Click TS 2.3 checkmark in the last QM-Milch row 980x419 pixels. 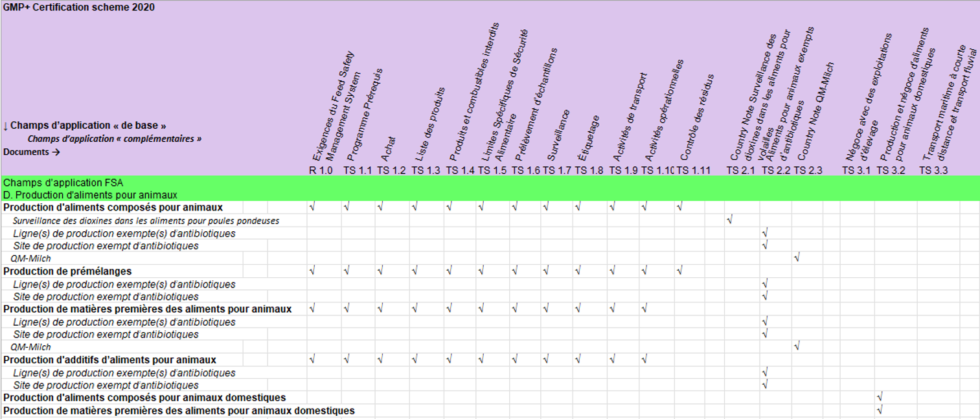click(797, 346)
